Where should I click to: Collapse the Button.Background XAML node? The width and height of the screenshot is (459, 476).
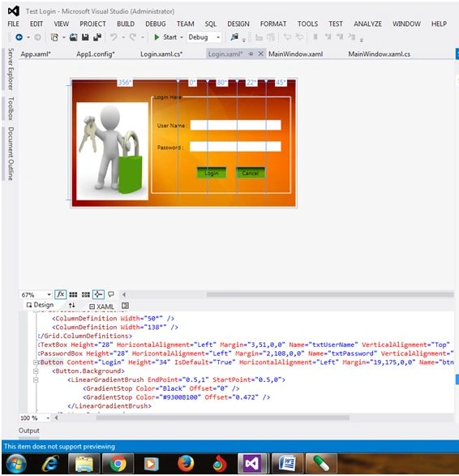point(36,371)
